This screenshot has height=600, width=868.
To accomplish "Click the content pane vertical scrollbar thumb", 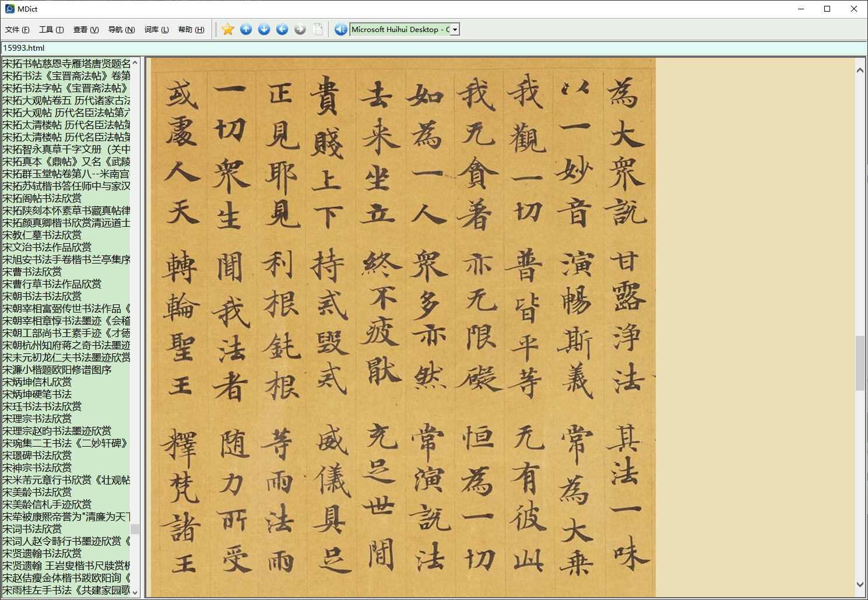I will tap(860, 363).
